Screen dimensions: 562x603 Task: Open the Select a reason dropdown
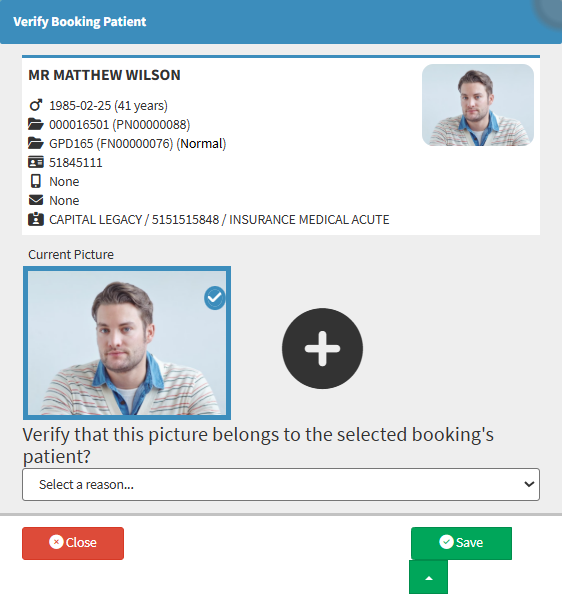(x=281, y=485)
